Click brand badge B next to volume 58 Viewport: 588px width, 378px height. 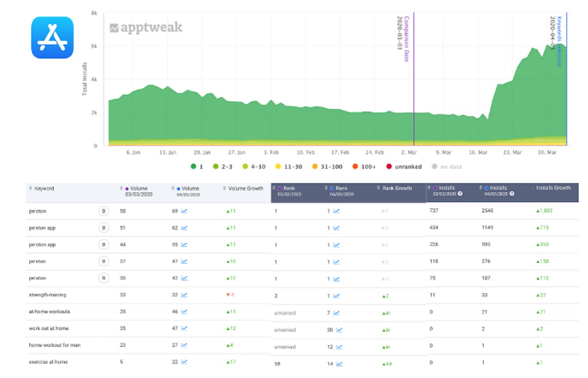pyautogui.click(x=103, y=211)
